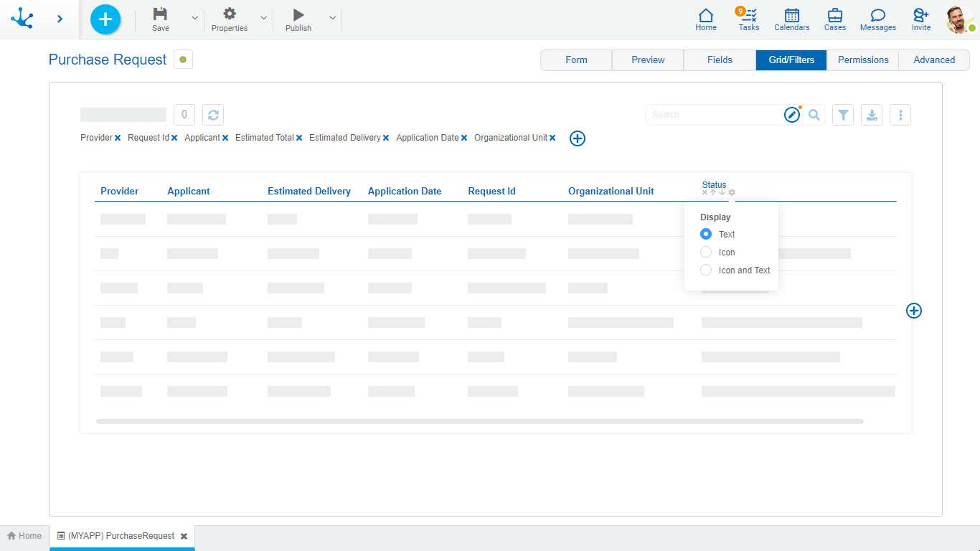Screen dimensions: 980x551
Task: Expand the Publish dropdown arrow
Action: point(332,19)
